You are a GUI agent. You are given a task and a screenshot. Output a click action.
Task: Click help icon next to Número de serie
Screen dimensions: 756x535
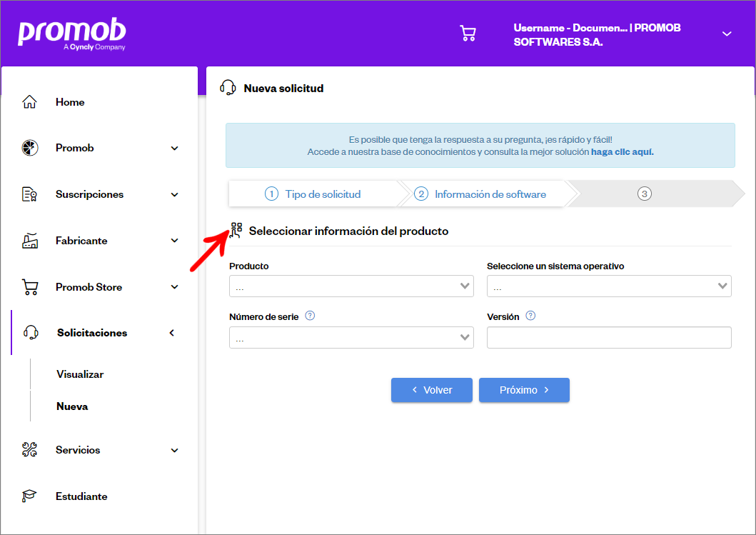click(310, 316)
